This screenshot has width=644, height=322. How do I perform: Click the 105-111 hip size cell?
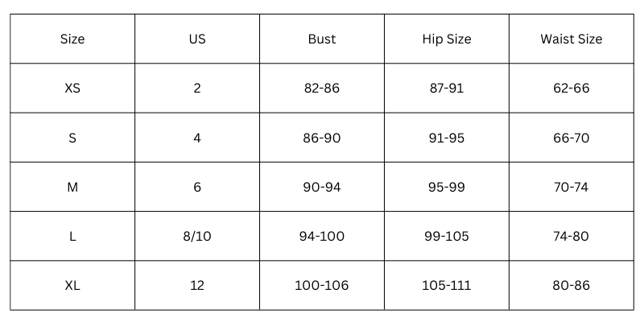coord(447,285)
